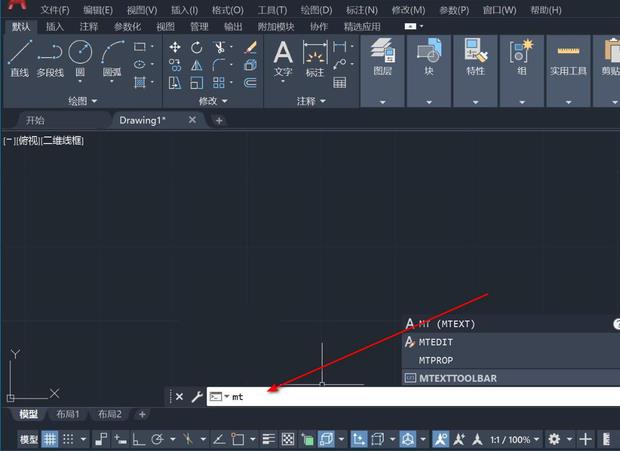Toggle ortho mode in status bar
Image resolution: width=620 pixels, height=451 pixels.
coord(138,440)
